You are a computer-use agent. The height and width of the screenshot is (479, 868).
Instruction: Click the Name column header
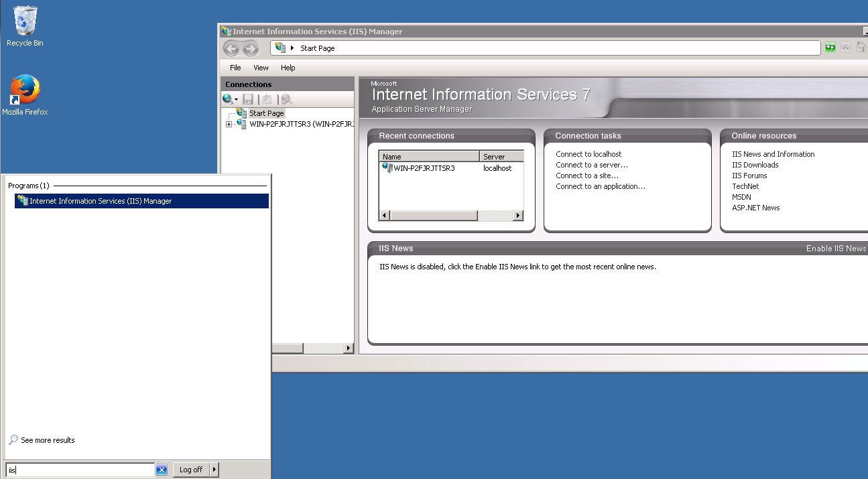click(430, 157)
